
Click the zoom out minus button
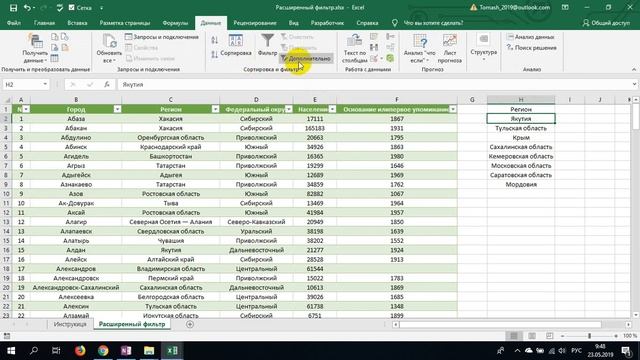click(x=562, y=336)
